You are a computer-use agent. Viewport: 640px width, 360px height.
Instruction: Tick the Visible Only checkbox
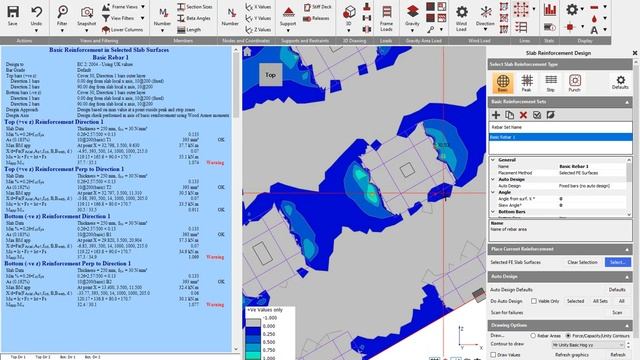coord(533,301)
